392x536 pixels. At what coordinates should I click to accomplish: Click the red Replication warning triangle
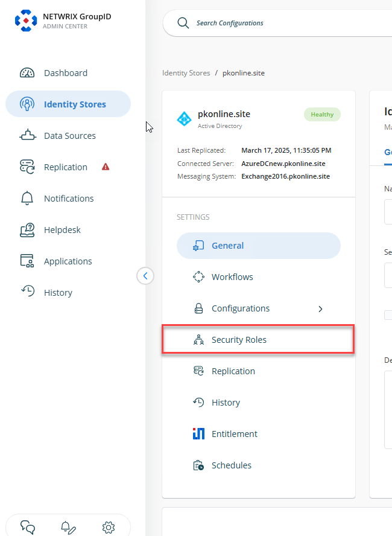(106, 167)
